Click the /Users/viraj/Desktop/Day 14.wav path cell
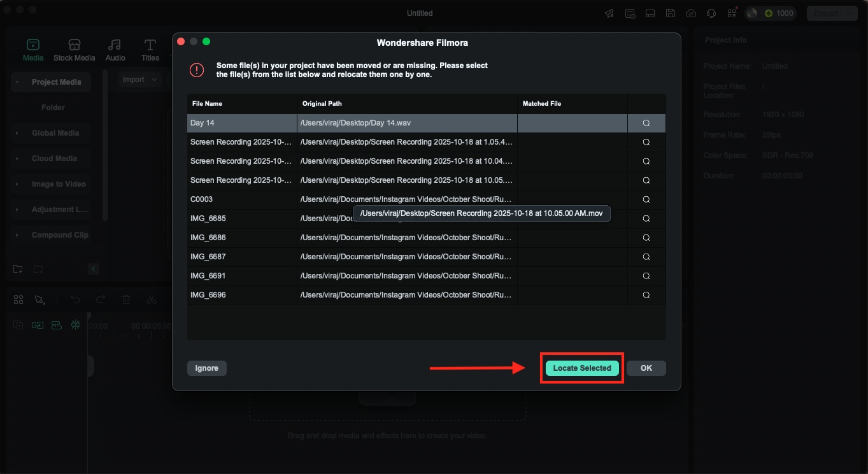Screen dimensions: 868x474 coord(408,123)
